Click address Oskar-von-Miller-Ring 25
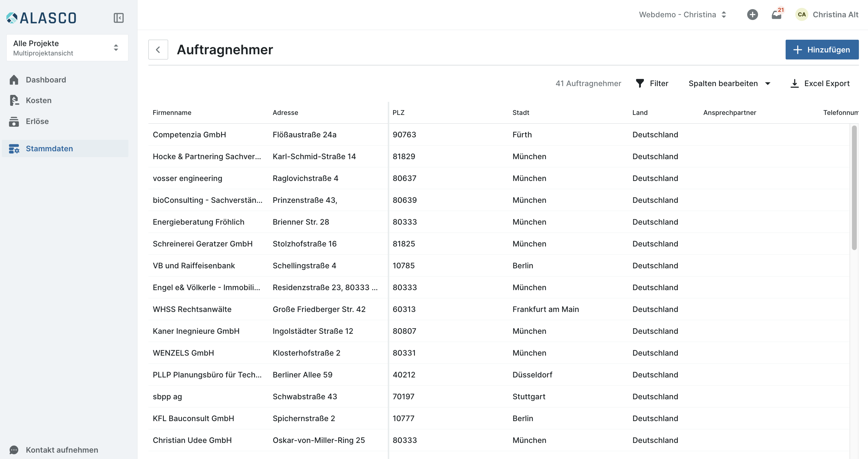Image resolution: width=868 pixels, height=459 pixels. tap(318, 441)
